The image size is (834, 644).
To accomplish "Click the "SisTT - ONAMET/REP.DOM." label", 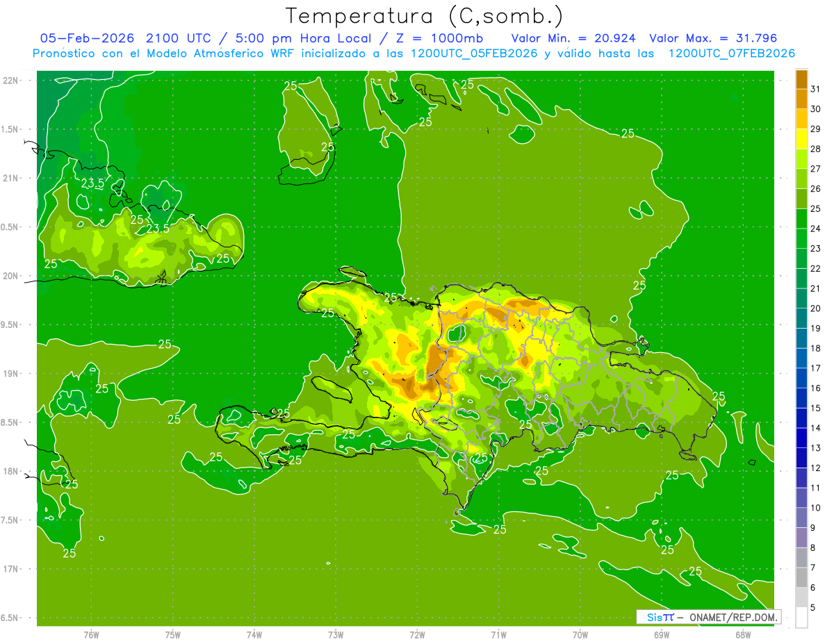I will coord(708,617).
